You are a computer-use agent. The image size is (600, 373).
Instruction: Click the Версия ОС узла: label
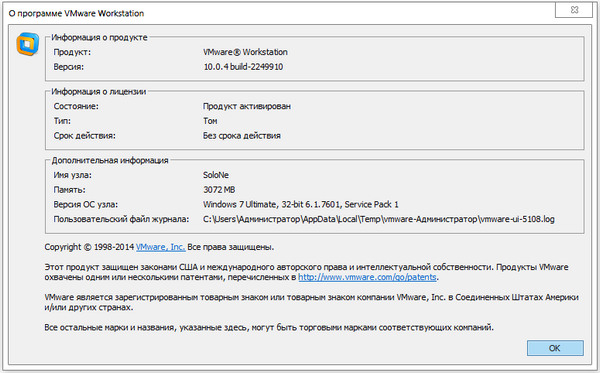[85, 205]
